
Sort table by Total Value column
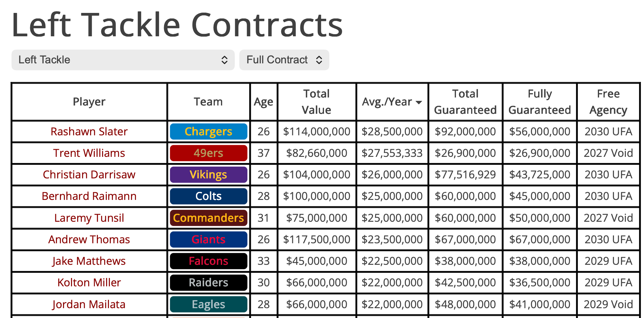(316, 102)
